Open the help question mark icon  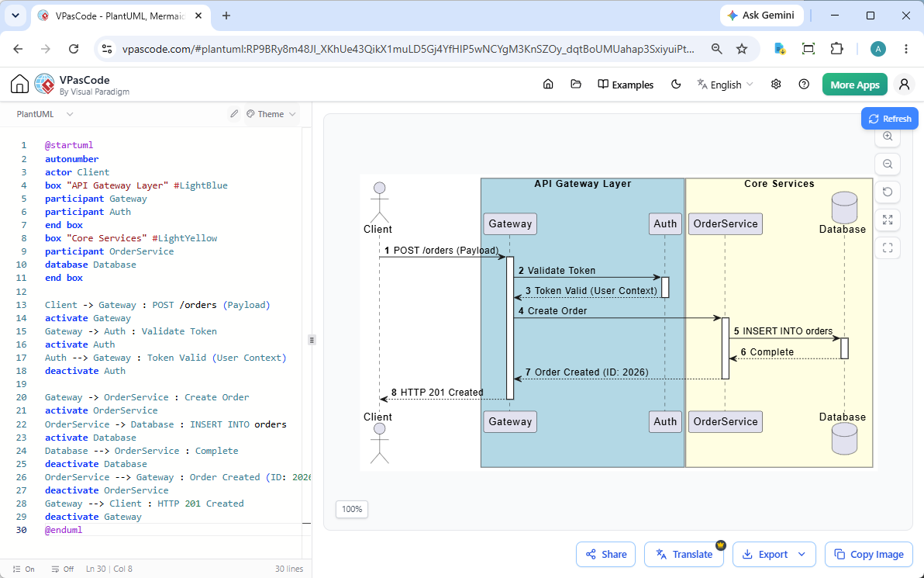(804, 85)
